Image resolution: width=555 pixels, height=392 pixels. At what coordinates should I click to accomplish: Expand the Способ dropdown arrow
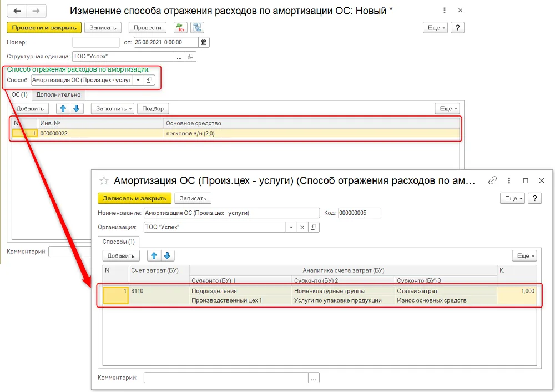click(x=138, y=80)
